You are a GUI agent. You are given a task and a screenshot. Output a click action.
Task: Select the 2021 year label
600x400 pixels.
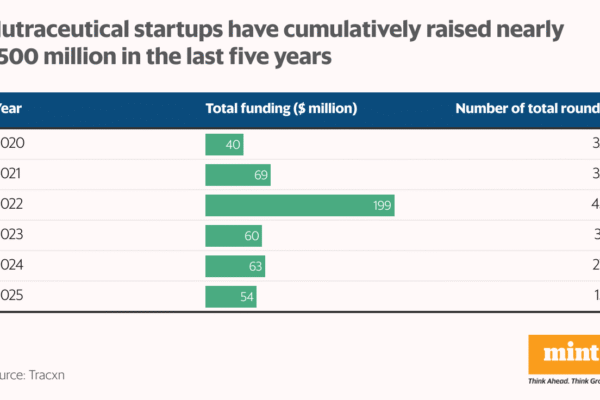(x=12, y=175)
